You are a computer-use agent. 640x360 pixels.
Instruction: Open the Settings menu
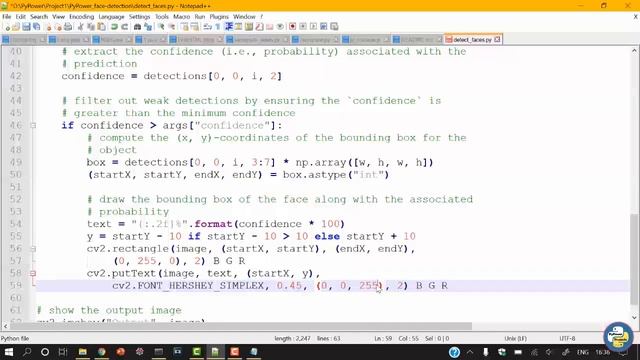(139, 17)
